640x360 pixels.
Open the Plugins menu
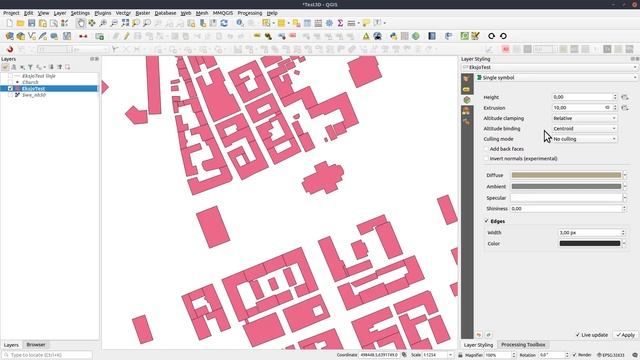pyautogui.click(x=102, y=13)
